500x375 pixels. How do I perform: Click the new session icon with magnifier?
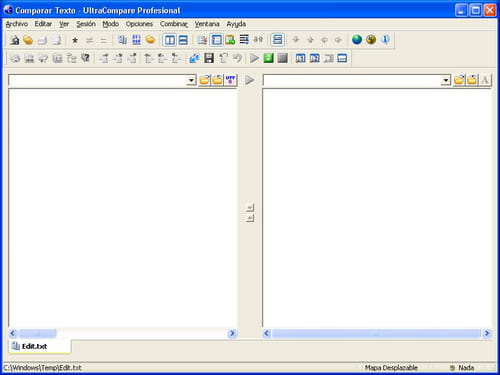[14, 40]
